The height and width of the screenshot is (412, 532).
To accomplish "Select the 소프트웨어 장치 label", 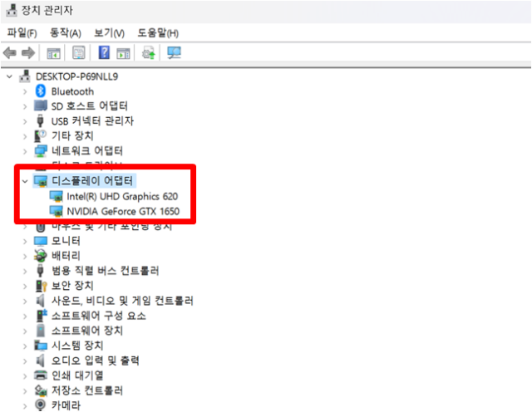I will coord(86,331).
